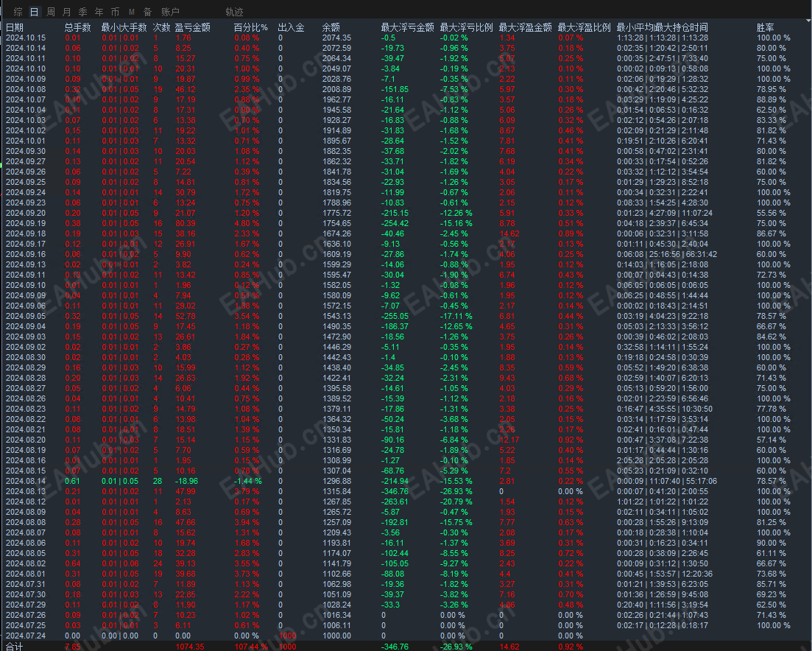This screenshot has width=812, height=651.
Task: Click balance value 2074.35
Action: point(336,38)
